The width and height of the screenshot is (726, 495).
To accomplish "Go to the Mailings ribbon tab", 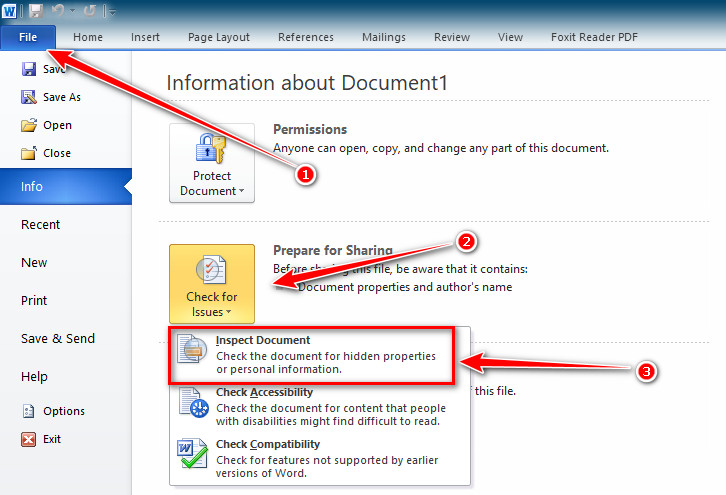I will click(x=385, y=37).
